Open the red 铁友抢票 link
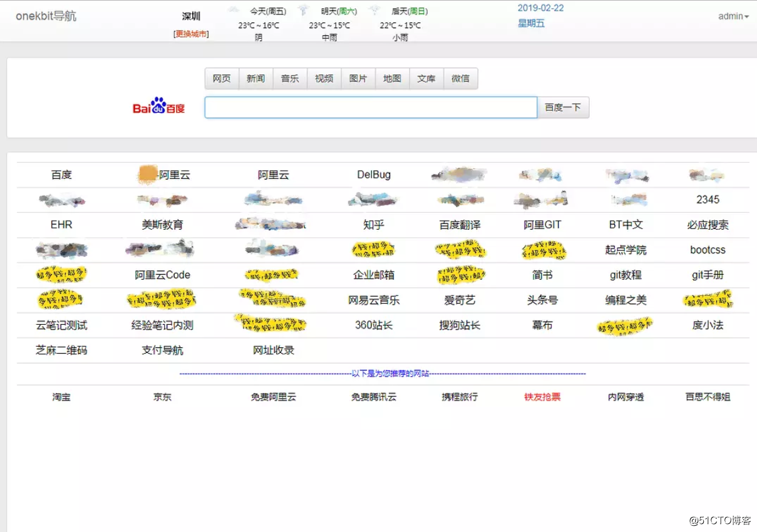Image resolution: width=757 pixels, height=532 pixels. click(542, 397)
